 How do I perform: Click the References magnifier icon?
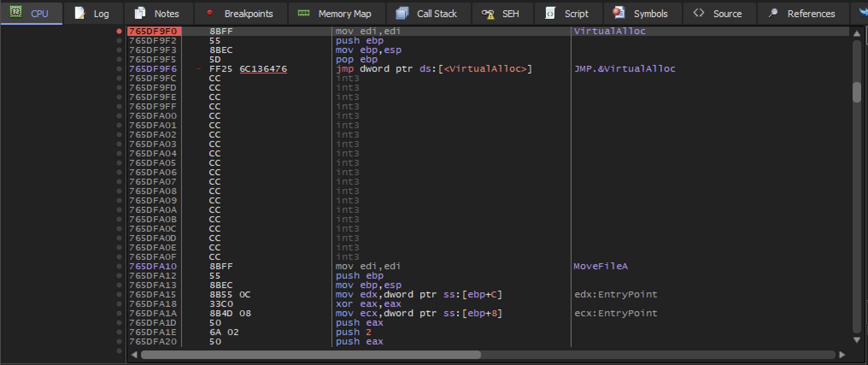point(773,13)
